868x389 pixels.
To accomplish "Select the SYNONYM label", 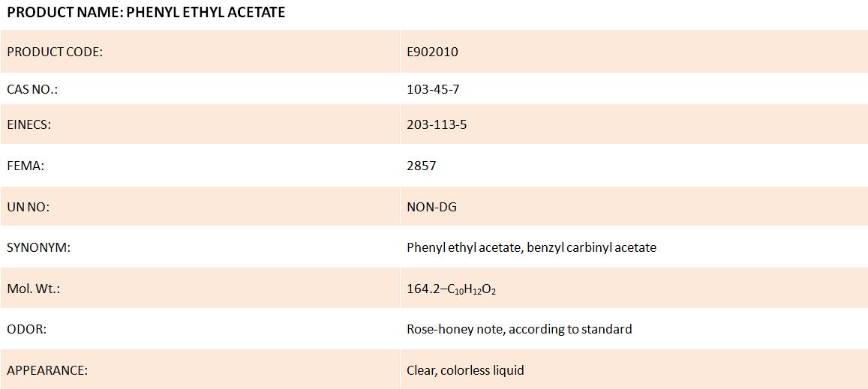I will 39,247.
